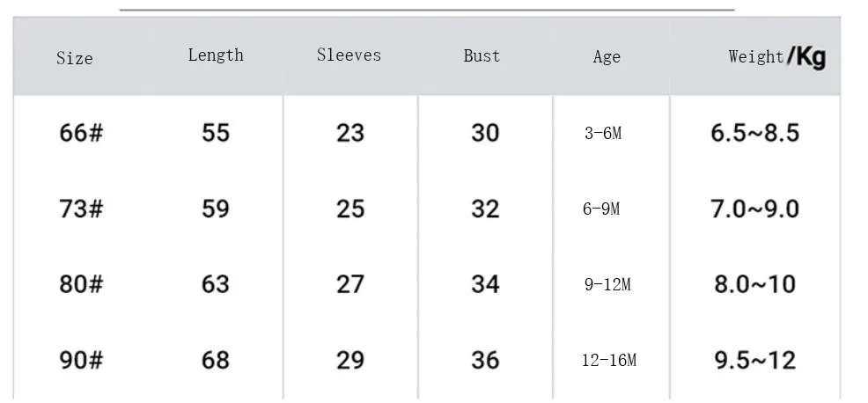Click the Sleeves column header

pyautogui.click(x=349, y=55)
